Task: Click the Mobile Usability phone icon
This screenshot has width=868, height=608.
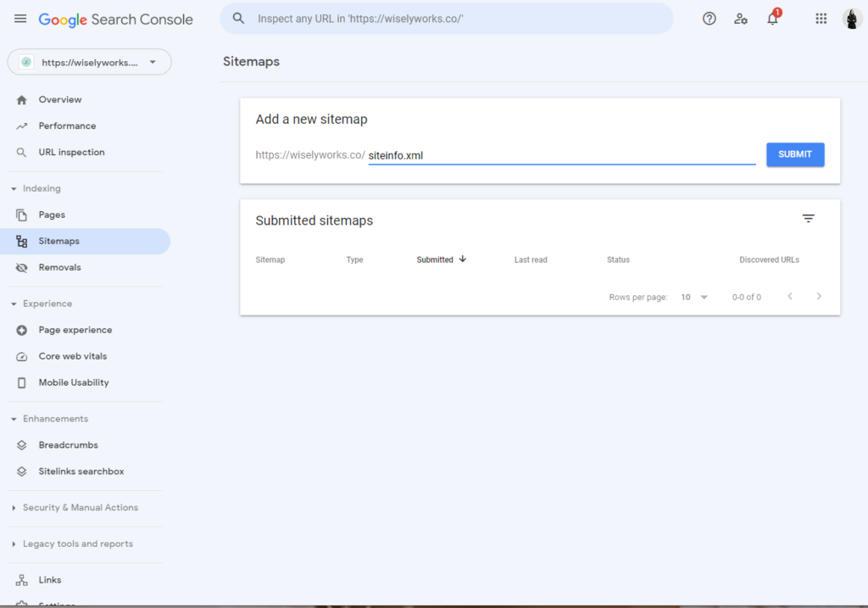Action: [21, 383]
